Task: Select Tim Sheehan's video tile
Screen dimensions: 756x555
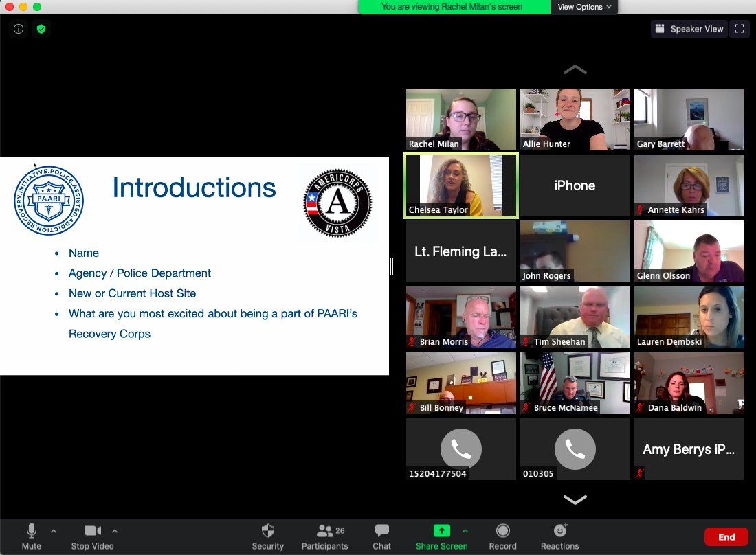Action: coord(575,317)
